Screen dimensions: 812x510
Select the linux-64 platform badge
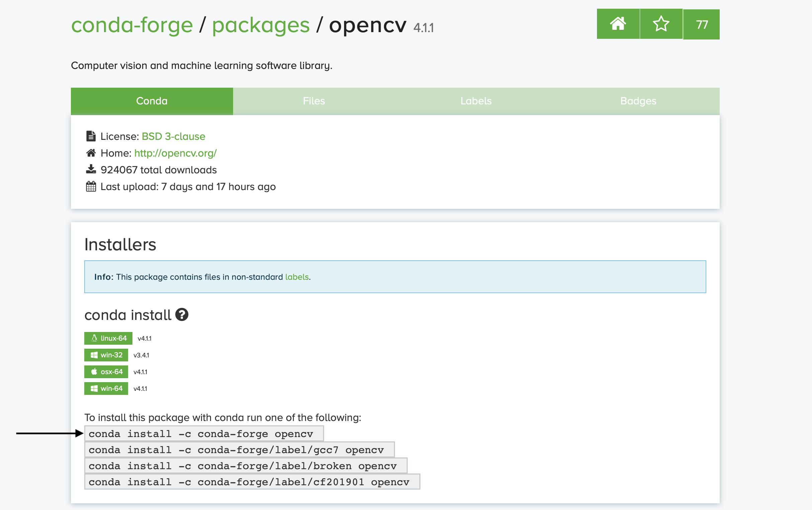(x=108, y=338)
